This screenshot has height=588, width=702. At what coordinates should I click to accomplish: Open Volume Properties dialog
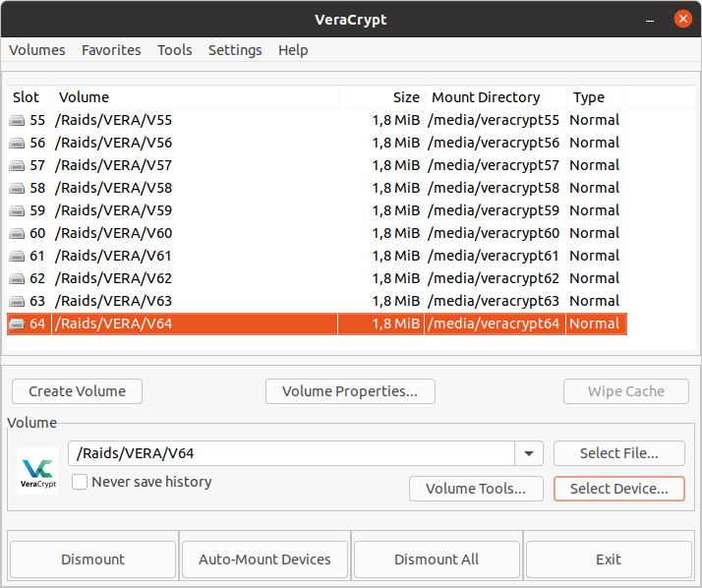pyautogui.click(x=350, y=391)
